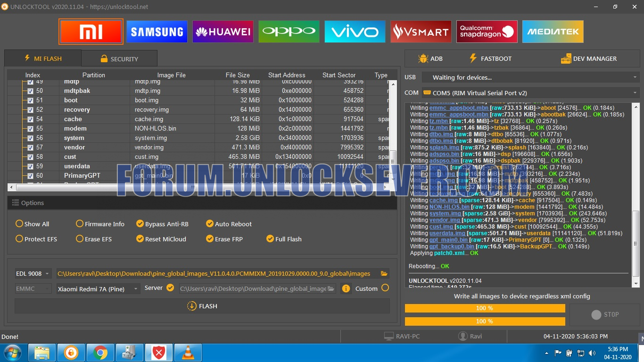Toggle Full Flash option
The image size is (644, 362).
284,239
